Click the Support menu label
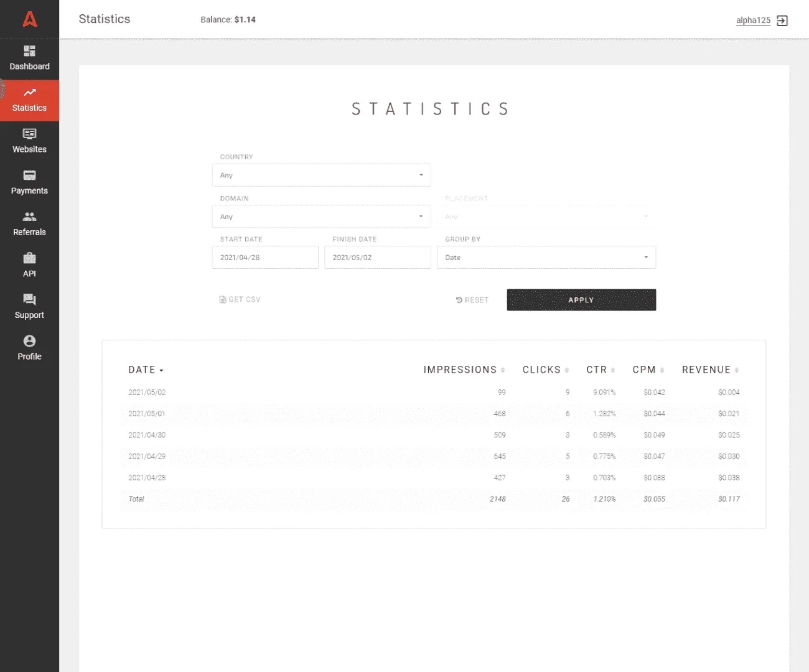 pyautogui.click(x=29, y=315)
